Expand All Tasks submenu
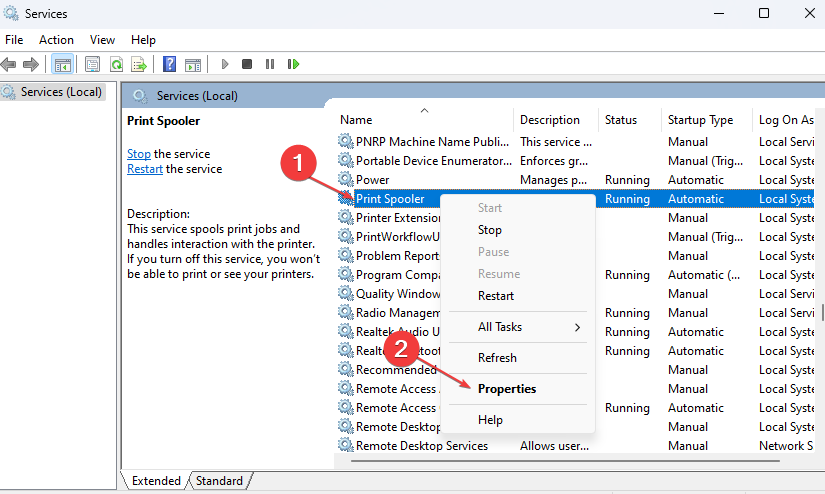 518,327
